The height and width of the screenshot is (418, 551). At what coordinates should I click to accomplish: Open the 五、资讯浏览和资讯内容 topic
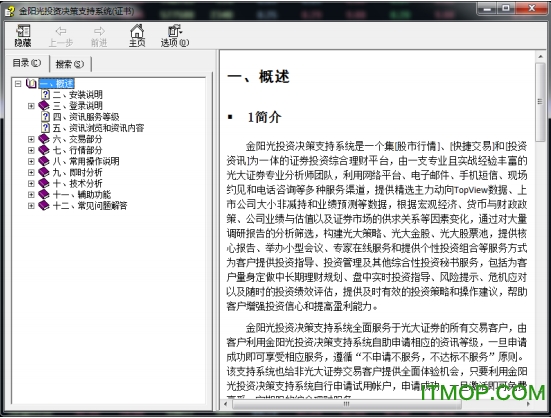[x=98, y=128]
